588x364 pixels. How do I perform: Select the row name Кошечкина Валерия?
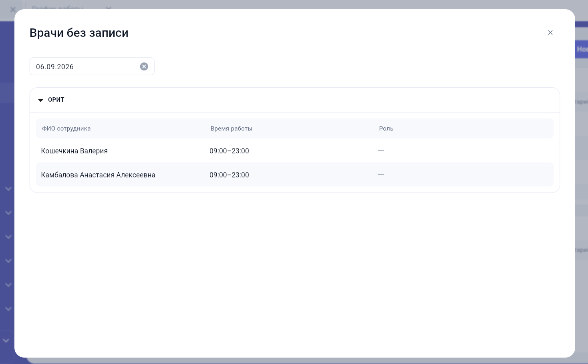75,151
